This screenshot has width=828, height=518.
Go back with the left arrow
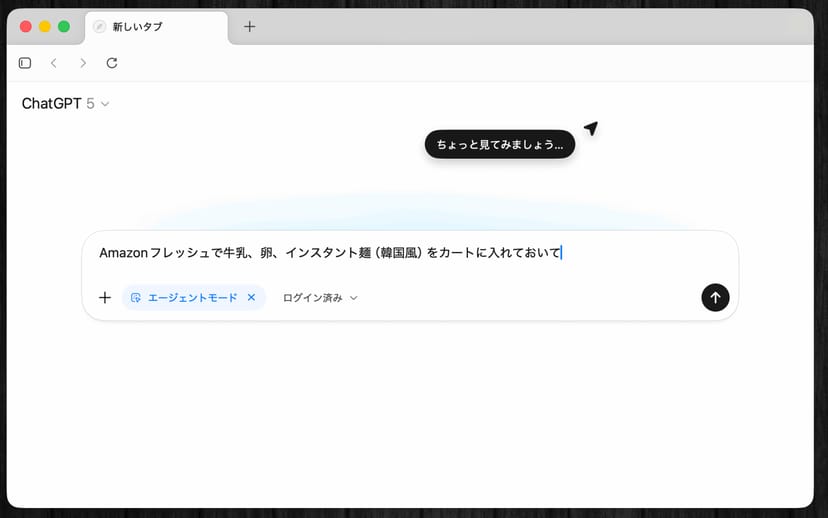click(x=54, y=63)
